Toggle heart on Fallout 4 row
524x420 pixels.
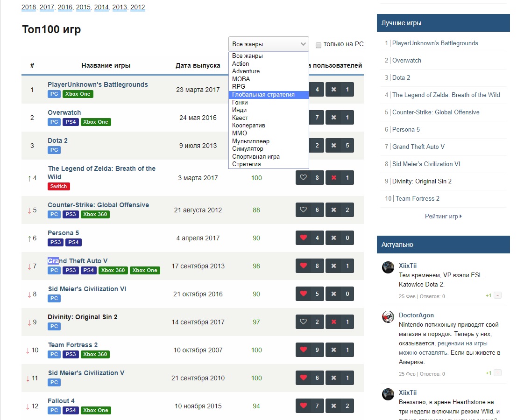click(303, 406)
